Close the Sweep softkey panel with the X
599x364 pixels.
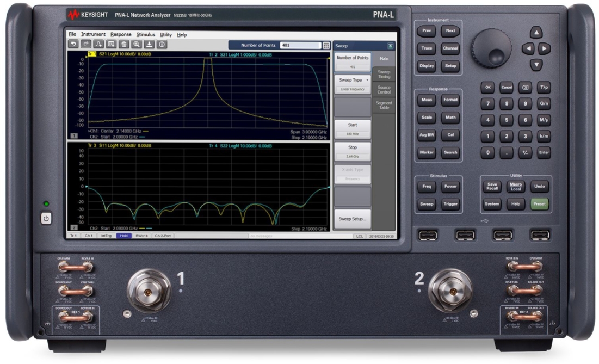(x=391, y=46)
